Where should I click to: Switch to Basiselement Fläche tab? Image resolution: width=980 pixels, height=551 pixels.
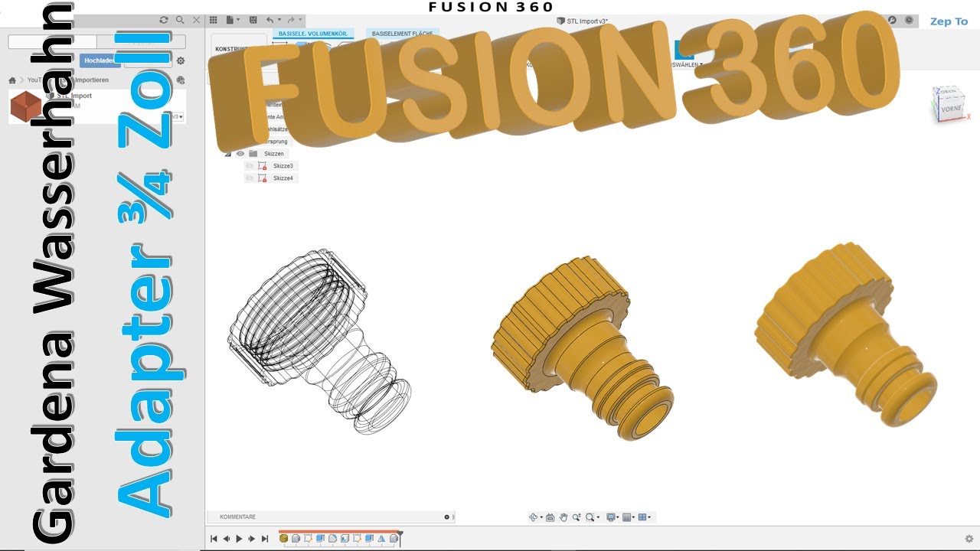pyautogui.click(x=403, y=34)
